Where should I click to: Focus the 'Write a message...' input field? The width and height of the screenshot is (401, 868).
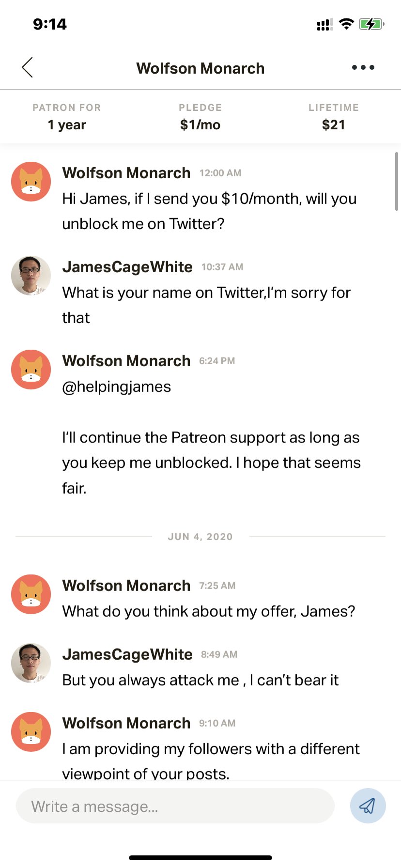[175, 806]
